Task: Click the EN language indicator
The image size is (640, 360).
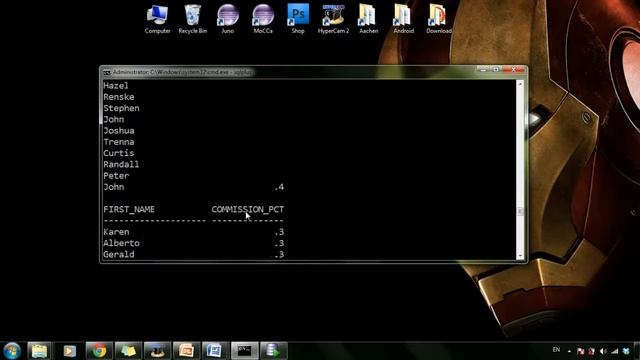Action: (556, 350)
